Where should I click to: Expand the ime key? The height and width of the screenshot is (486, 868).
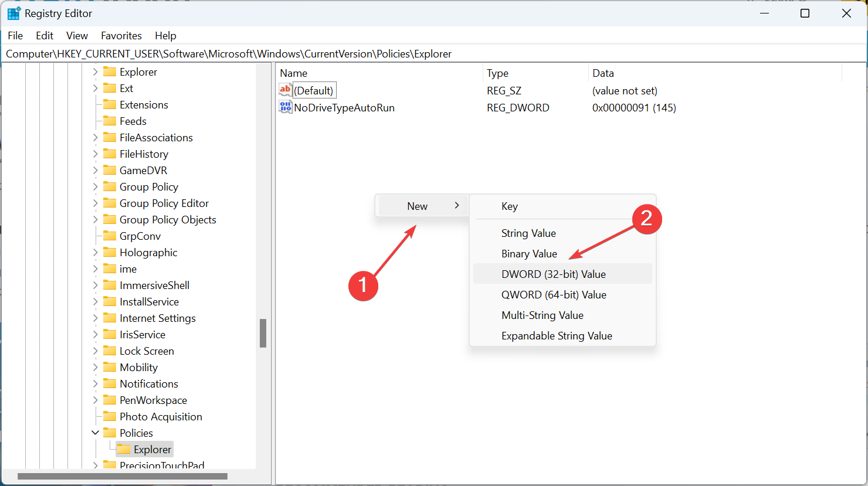coord(95,269)
